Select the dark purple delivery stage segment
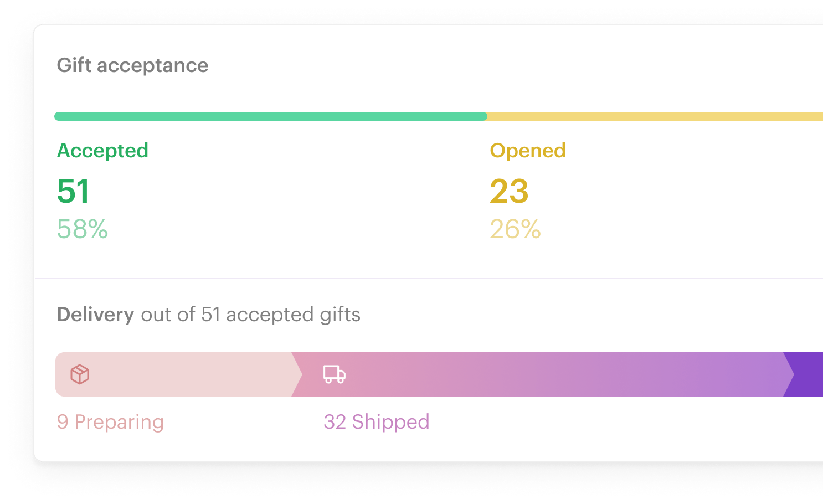Screen dimensions: 823x504 [x=804, y=374]
